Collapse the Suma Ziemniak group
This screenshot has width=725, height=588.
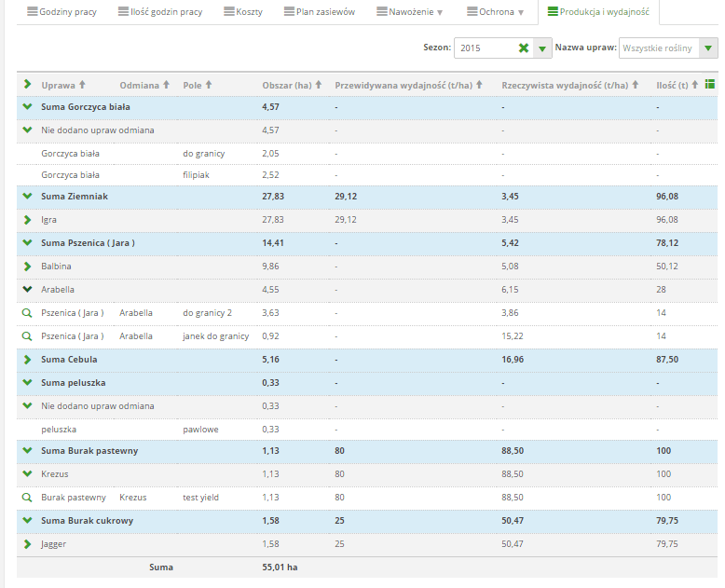(27, 196)
